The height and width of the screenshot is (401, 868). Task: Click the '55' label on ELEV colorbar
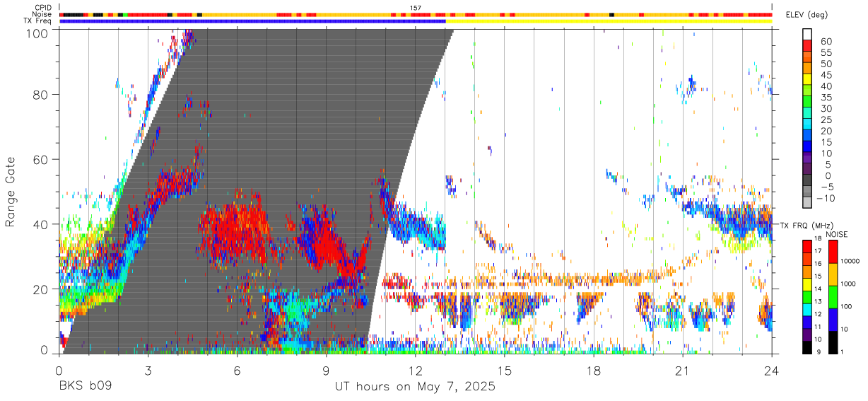(826, 53)
